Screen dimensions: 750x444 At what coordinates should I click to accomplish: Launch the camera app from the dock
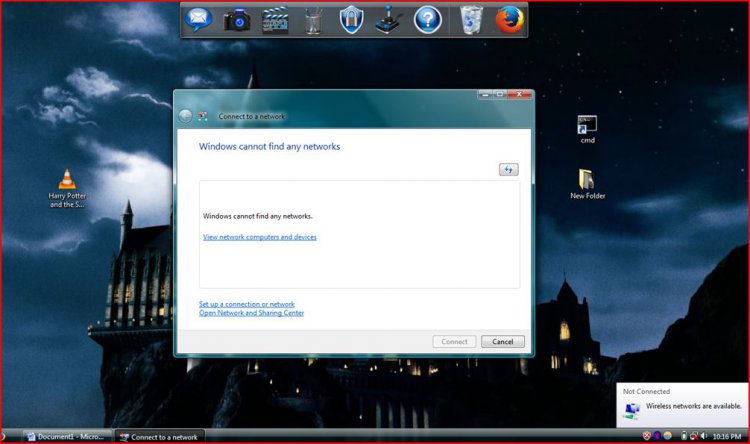[x=237, y=21]
